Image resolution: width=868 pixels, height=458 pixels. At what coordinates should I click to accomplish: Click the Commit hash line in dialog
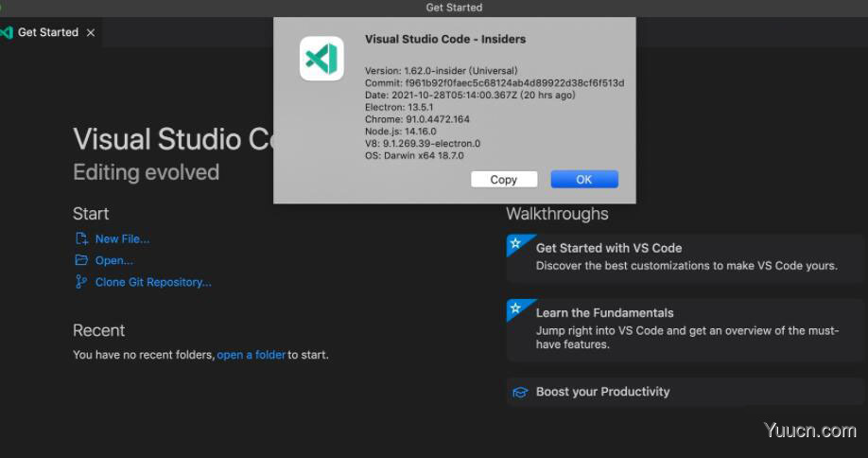[x=495, y=83]
